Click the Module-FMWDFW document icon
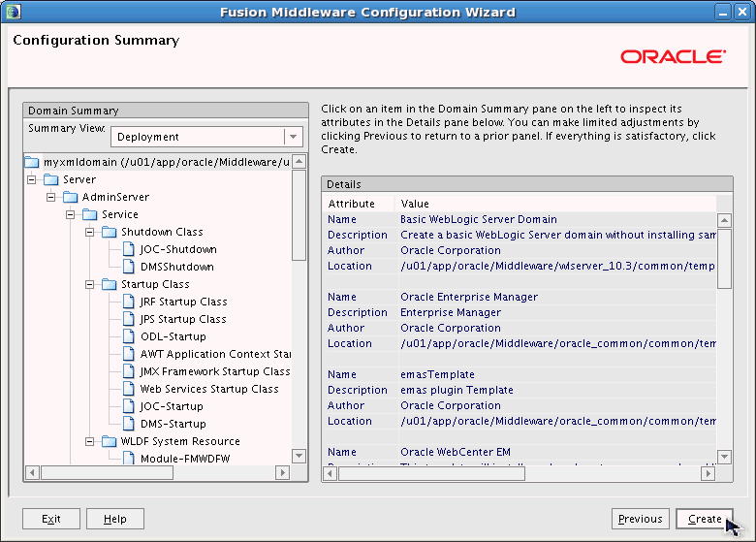756x542 pixels. point(129,458)
